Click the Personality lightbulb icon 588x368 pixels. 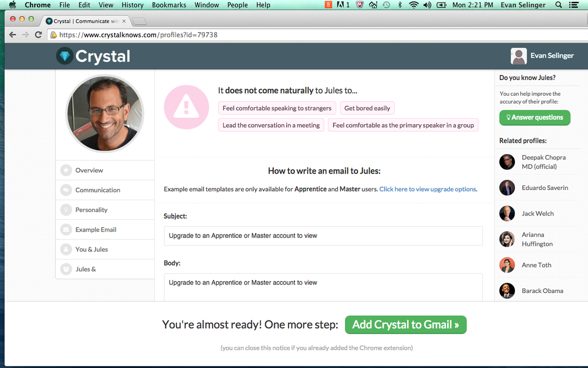click(x=66, y=210)
